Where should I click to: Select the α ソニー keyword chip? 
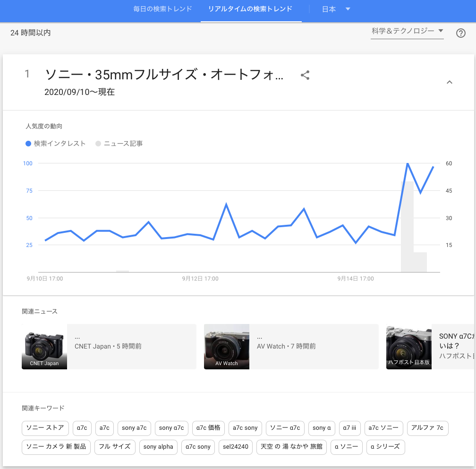(347, 447)
